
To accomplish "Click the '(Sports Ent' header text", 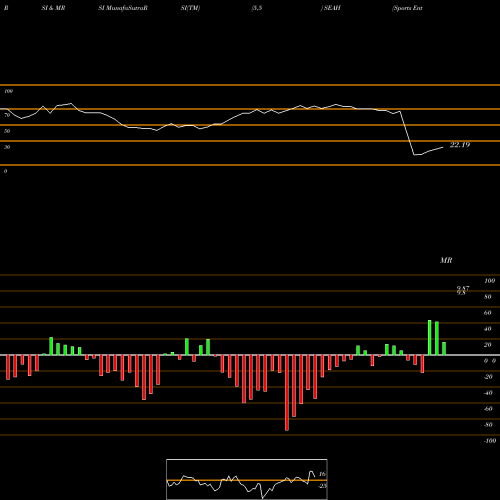I will 407,8.
